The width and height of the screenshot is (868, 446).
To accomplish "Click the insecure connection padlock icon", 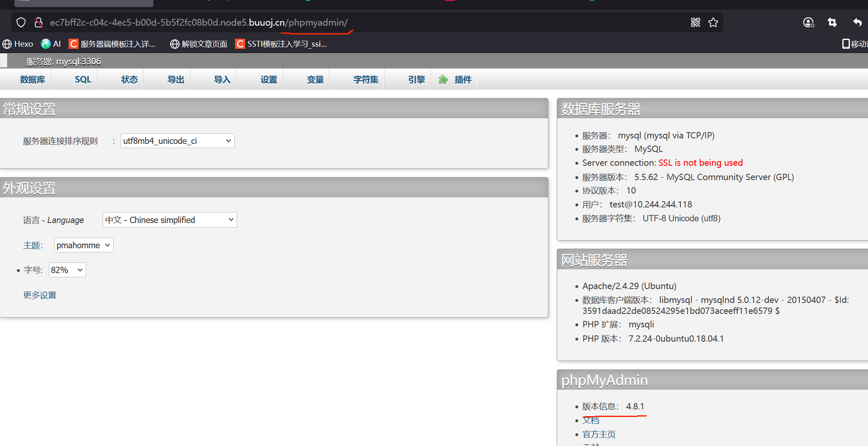I will tap(38, 22).
